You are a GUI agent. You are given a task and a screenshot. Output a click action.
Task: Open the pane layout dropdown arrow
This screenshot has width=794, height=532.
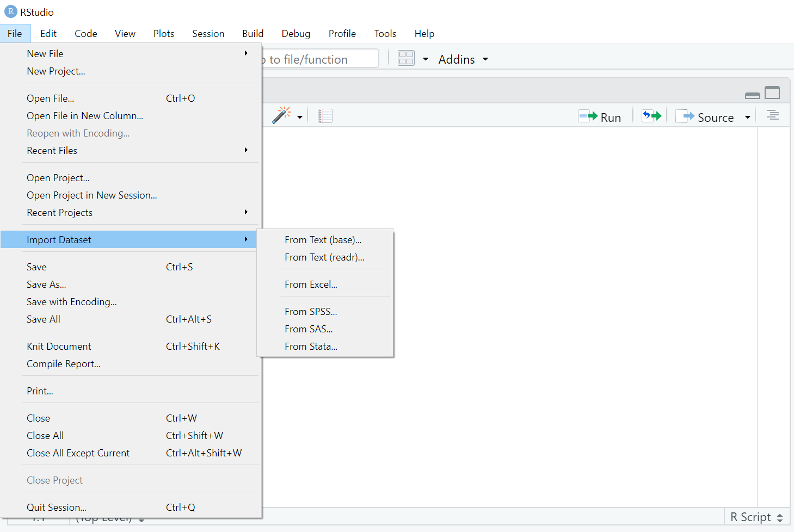coord(426,59)
